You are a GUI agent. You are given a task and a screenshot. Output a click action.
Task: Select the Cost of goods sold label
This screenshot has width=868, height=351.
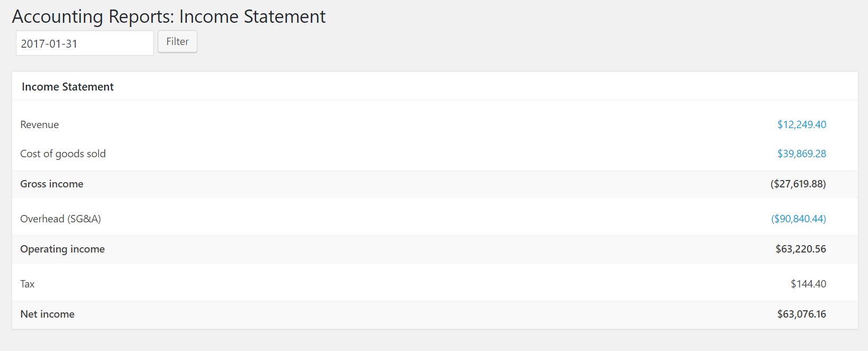click(63, 154)
